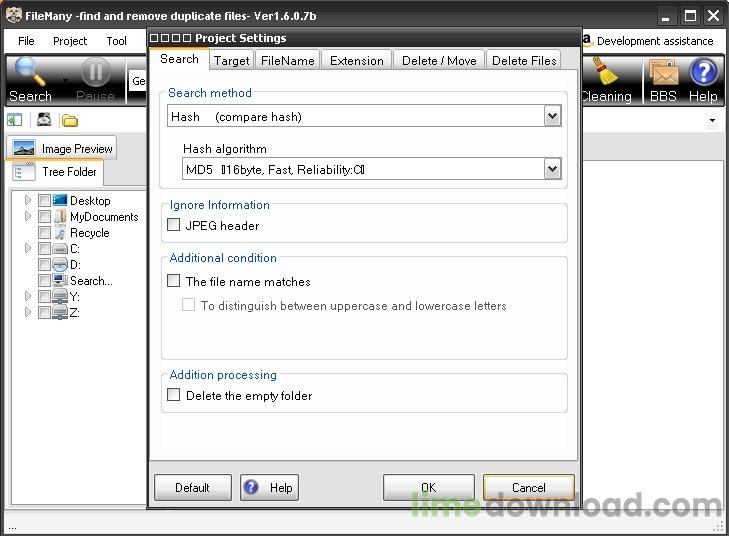Confirm settings with OK button
Viewport: 729px width, 536px height.
click(x=429, y=488)
